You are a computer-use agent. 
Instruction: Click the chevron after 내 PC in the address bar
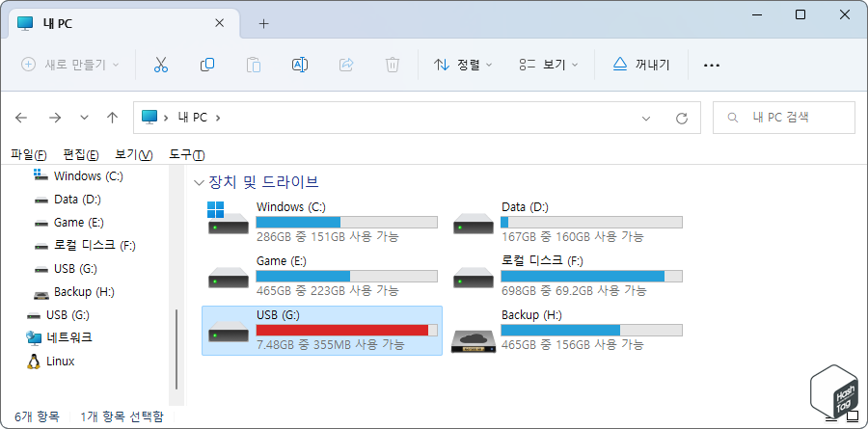pos(218,118)
